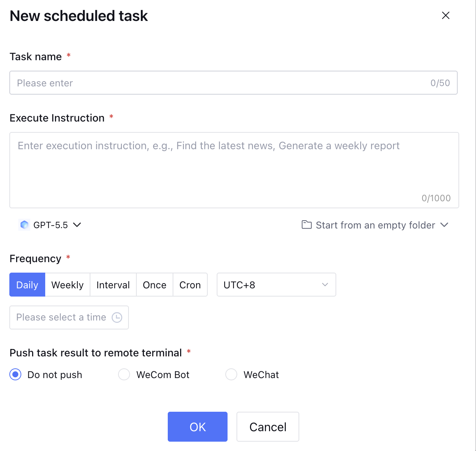
Task: Click the clock icon in time picker
Action: click(x=117, y=317)
